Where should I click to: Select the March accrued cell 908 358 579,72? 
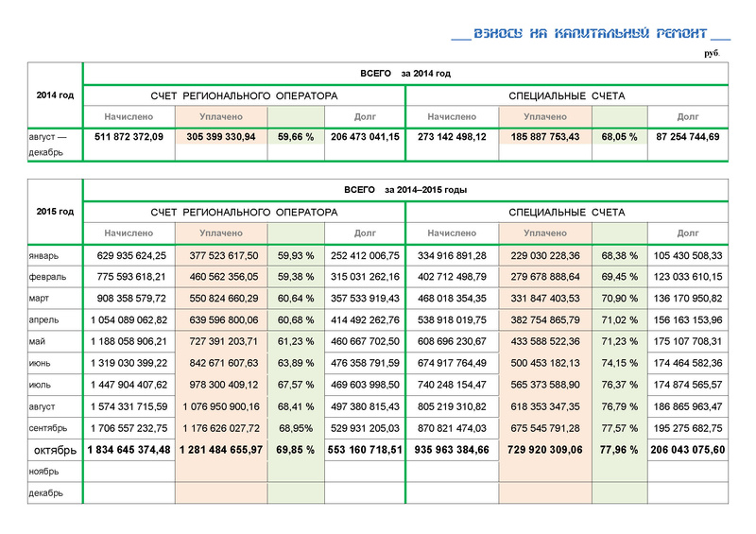coord(129,298)
